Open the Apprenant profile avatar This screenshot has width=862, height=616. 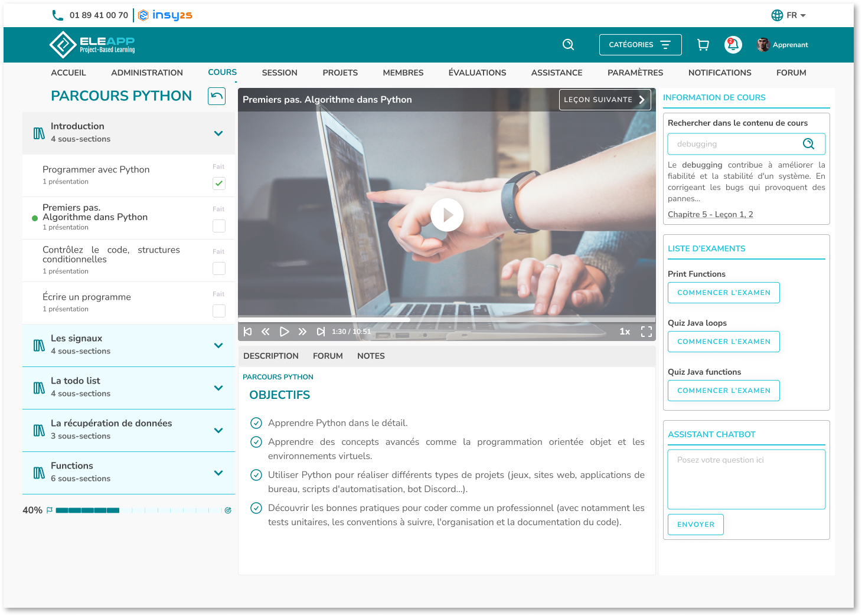(x=763, y=45)
